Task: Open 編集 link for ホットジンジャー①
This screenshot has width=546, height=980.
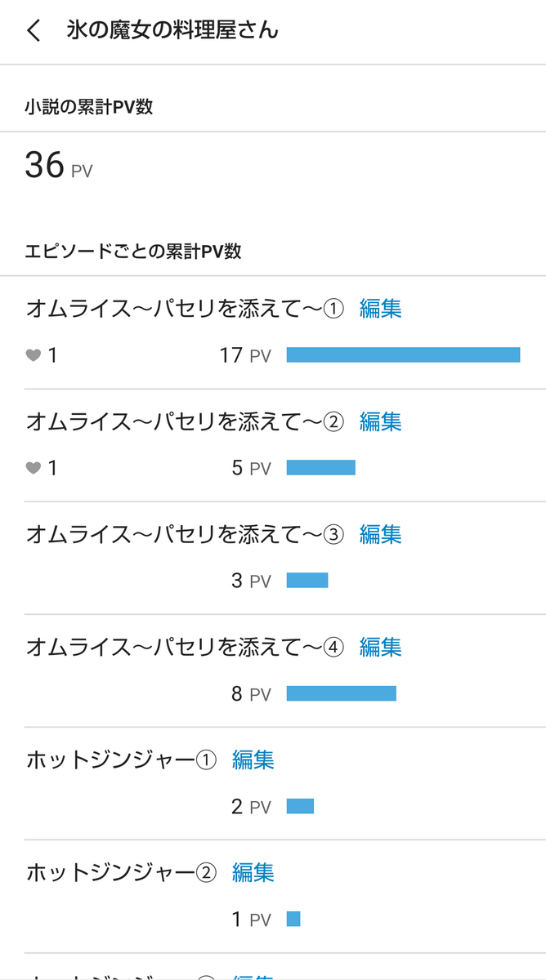Action: click(x=253, y=759)
